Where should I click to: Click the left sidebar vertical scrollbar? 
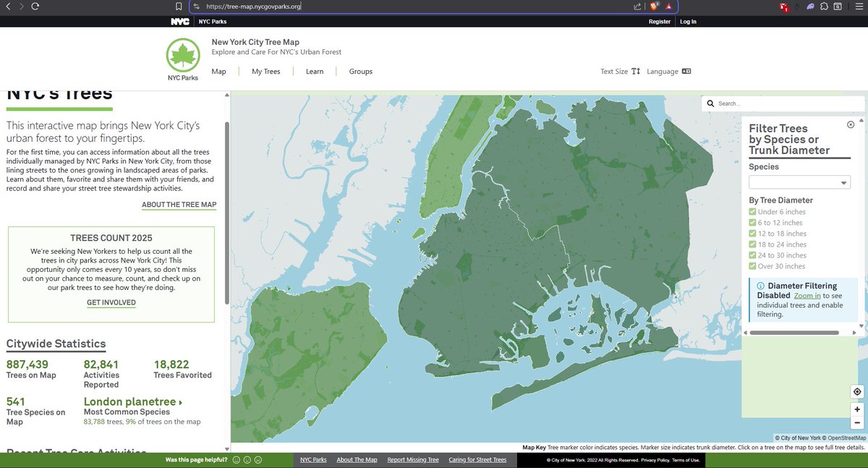click(227, 213)
